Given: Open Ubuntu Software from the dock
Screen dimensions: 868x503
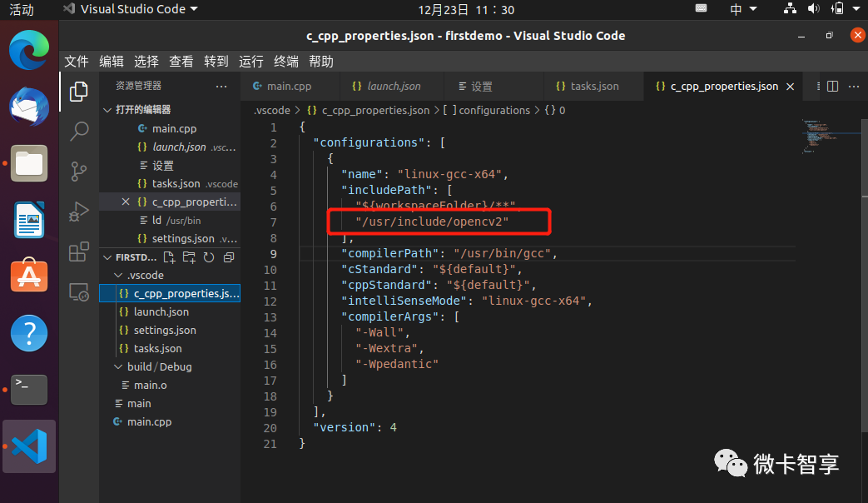Looking at the screenshot, I should (29, 276).
